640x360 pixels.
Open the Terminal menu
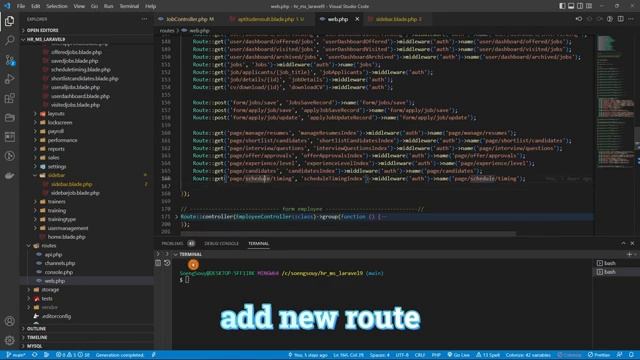coord(129,6)
